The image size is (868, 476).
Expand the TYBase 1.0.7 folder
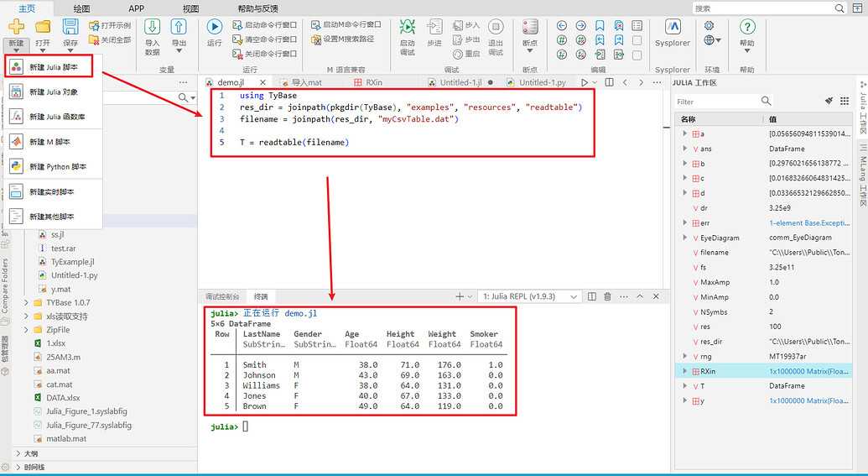pos(26,302)
